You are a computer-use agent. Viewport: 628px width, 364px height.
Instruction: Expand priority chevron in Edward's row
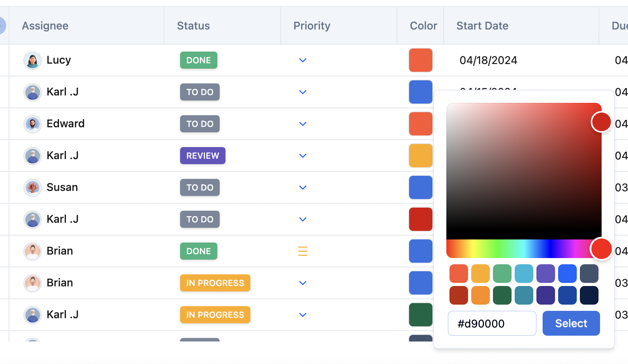[303, 124]
